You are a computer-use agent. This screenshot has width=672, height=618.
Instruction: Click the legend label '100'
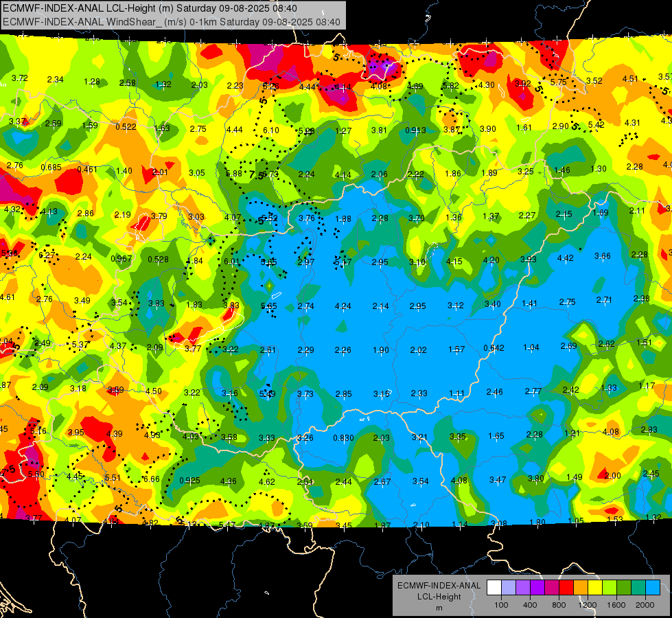tap(501, 605)
